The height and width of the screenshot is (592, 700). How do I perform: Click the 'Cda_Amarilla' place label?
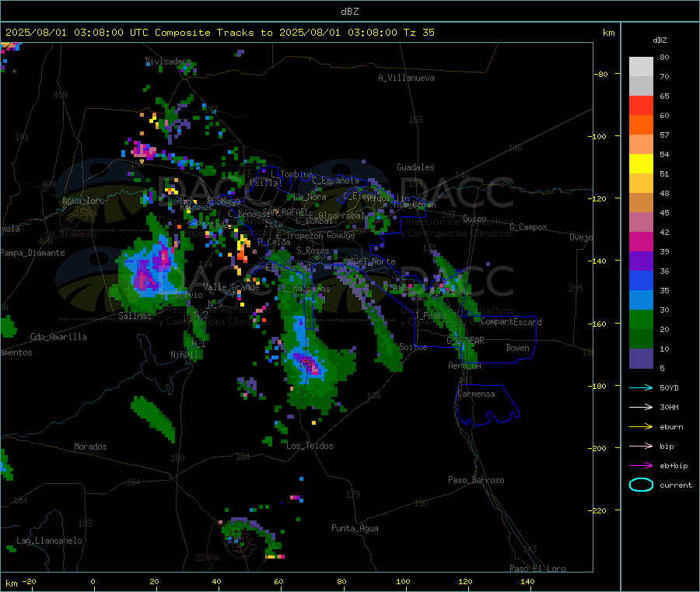pos(58,337)
